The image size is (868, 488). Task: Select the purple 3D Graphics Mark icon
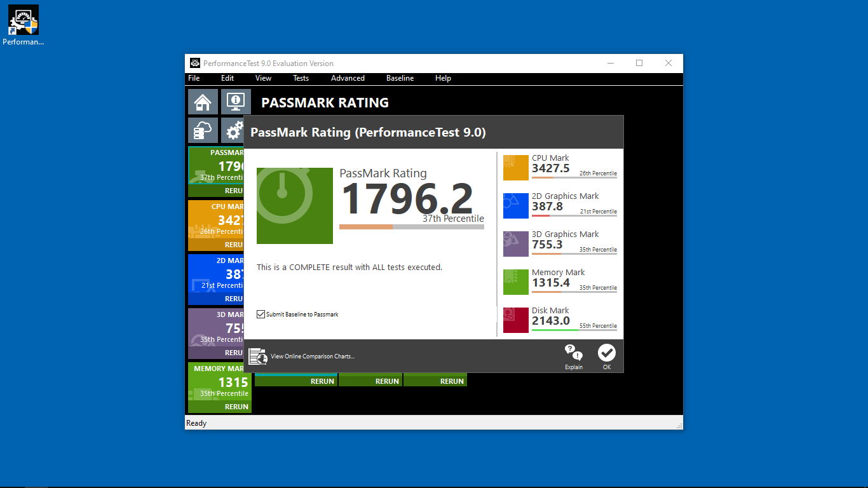(516, 244)
